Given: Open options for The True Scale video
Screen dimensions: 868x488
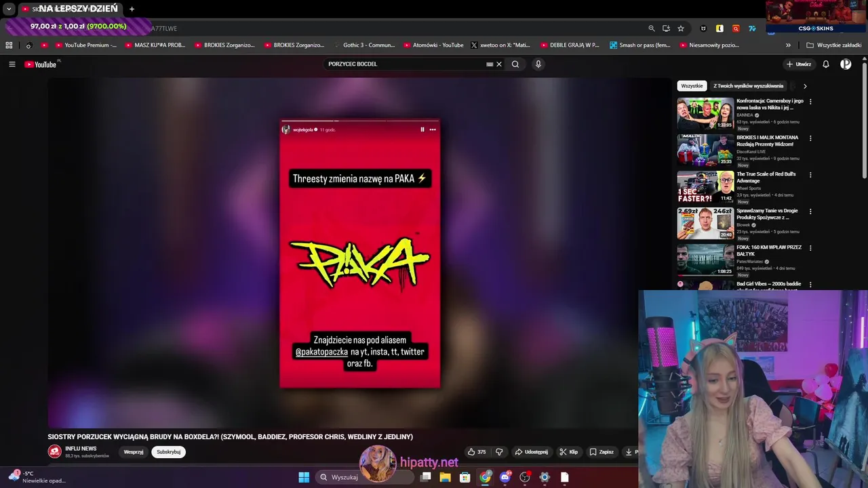Looking at the screenshot, I should 810,175.
